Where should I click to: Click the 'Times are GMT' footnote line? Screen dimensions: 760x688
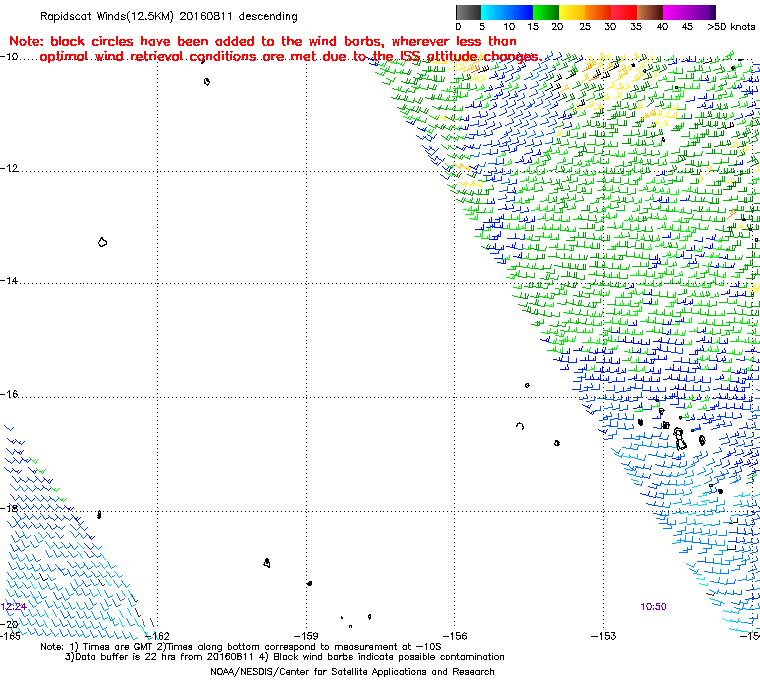coord(241,647)
